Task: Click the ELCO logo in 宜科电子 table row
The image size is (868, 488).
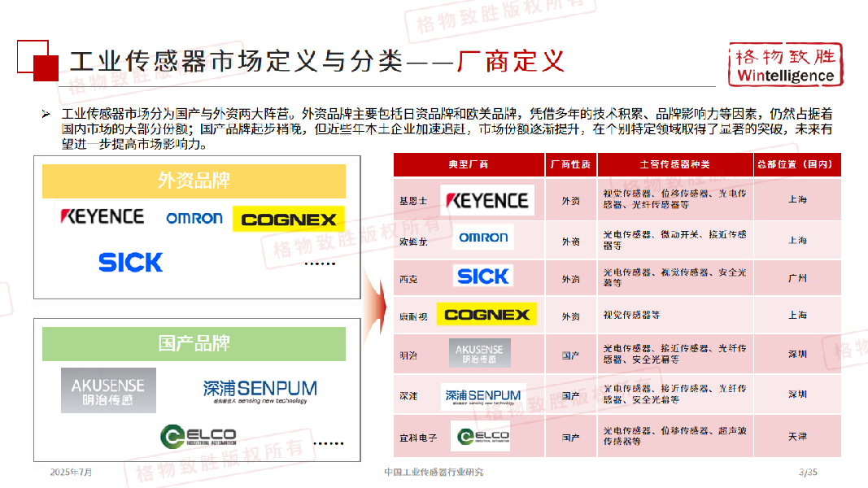Action: pos(481,436)
